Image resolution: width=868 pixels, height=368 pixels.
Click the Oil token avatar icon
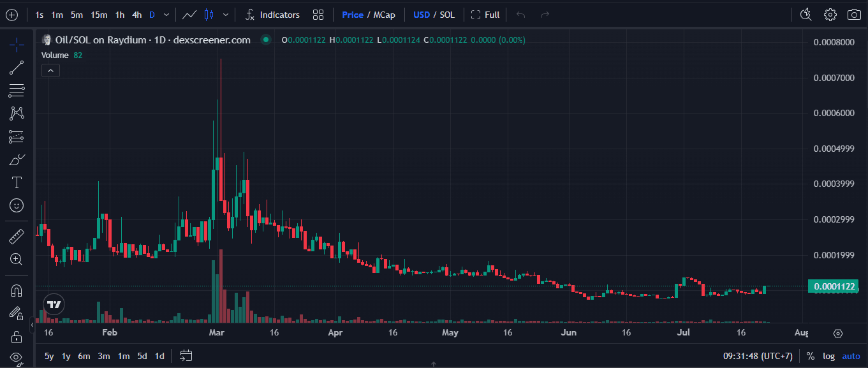click(x=47, y=40)
